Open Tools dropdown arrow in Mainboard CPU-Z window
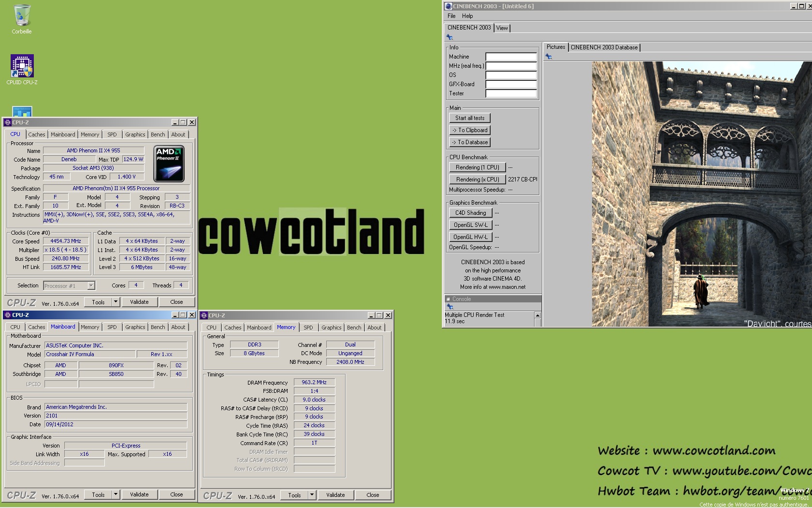The height and width of the screenshot is (508, 812). pos(116,494)
